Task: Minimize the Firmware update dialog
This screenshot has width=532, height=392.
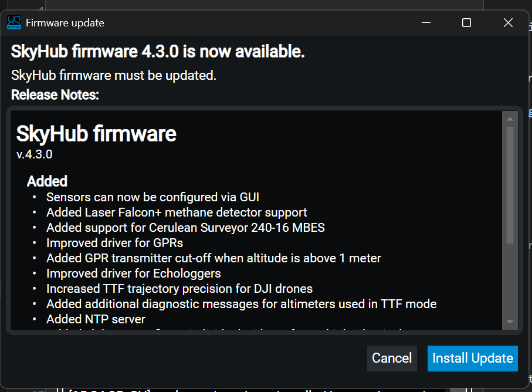Action: (426, 23)
